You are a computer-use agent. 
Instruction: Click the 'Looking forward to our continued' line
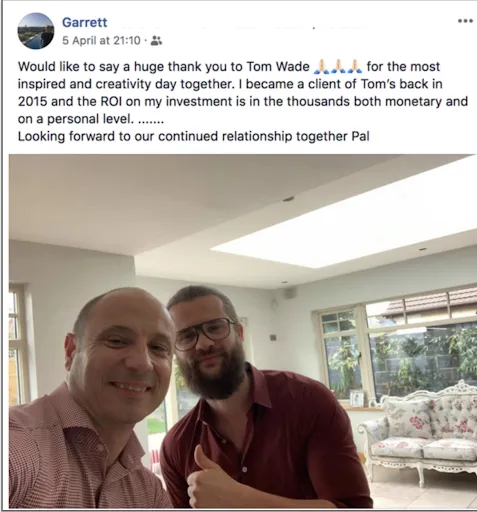[x=193, y=137]
